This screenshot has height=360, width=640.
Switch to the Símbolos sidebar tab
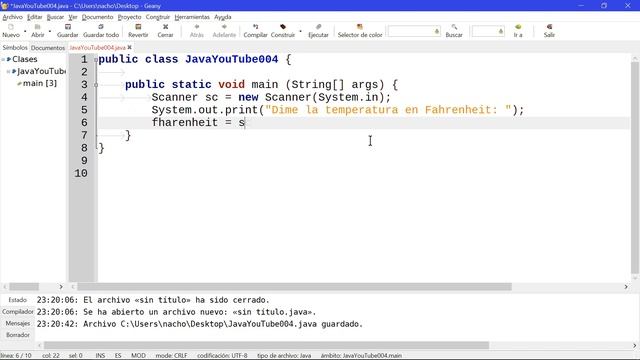(15, 48)
